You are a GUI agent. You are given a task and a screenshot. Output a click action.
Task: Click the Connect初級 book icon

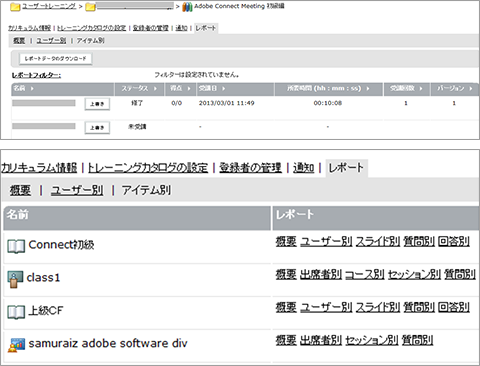coord(16,247)
